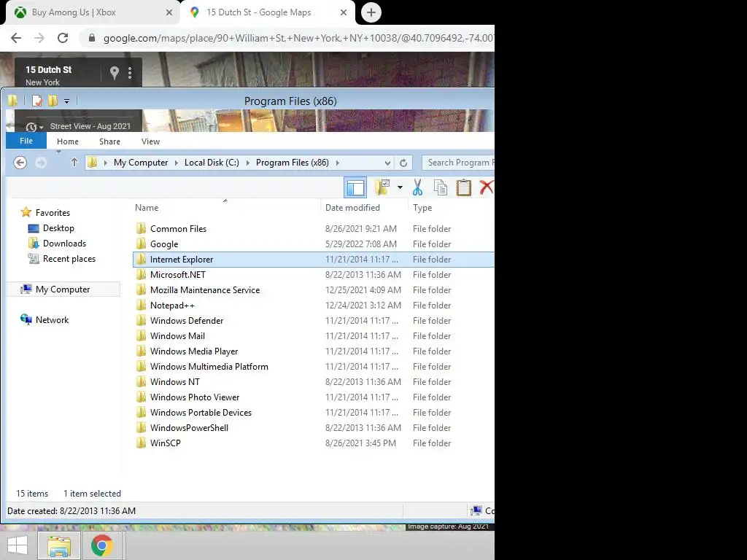
Task: Click the Paste clipboard icon
Action: click(x=463, y=187)
